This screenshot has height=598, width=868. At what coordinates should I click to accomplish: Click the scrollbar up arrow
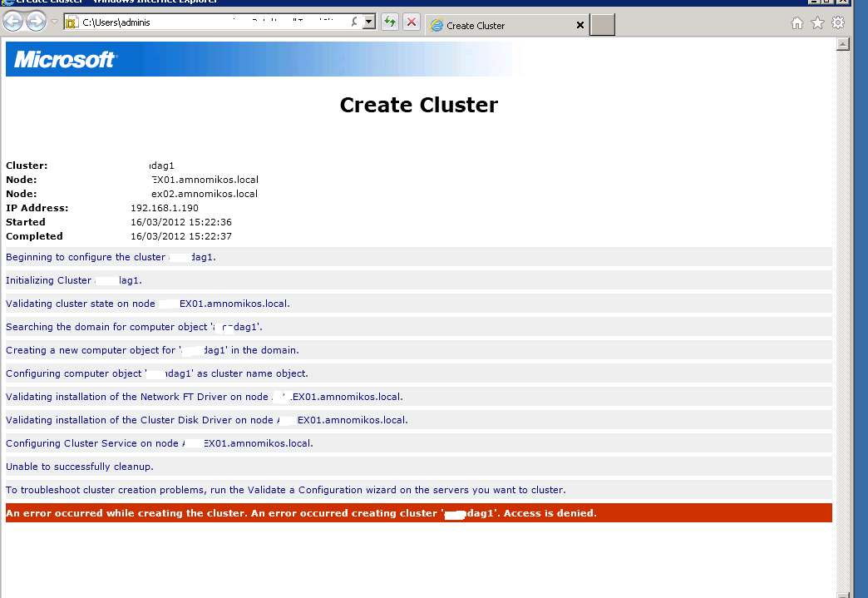(x=843, y=44)
